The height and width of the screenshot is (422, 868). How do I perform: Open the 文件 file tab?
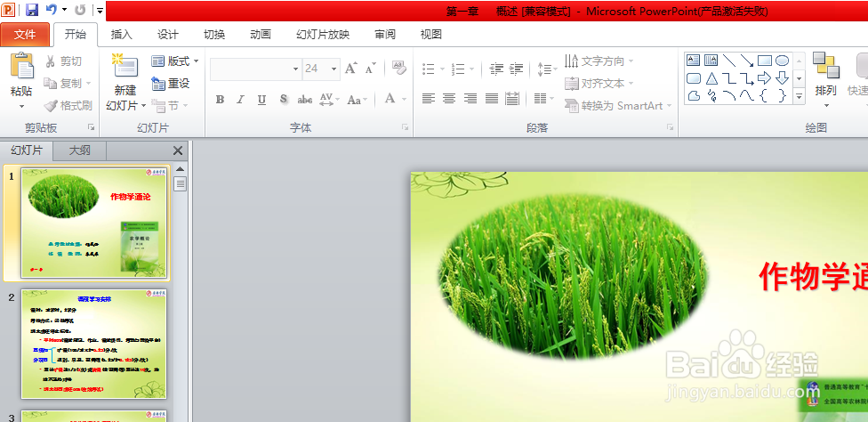point(25,35)
